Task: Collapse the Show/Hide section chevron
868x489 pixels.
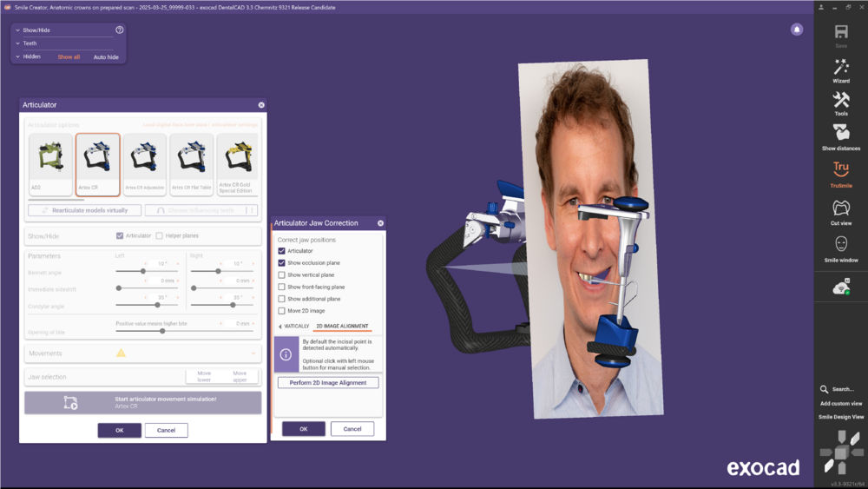Action: coord(17,30)
